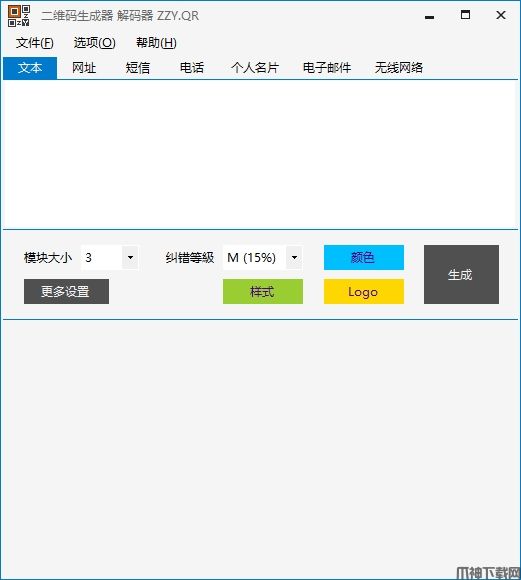Expand the 纠错等级 dropdown arrow
The height and width of the screenshot is (580, 521).
[x=294, y=257]
